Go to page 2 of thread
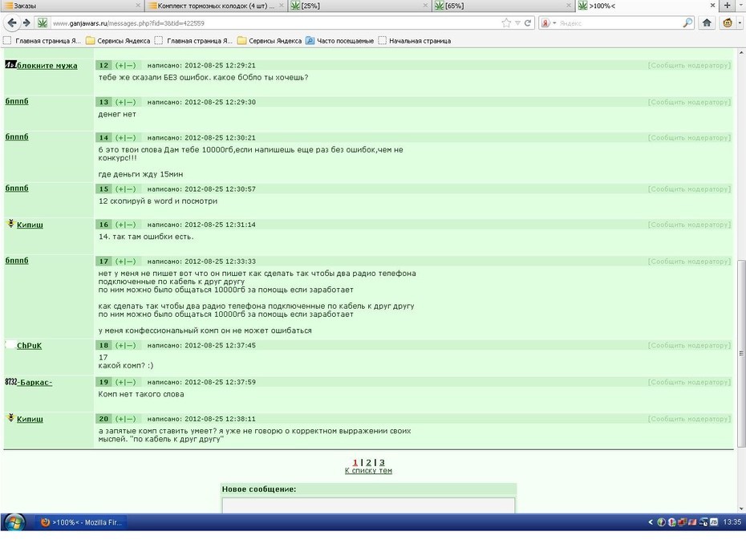The height and width of the screenshot is (560, 746). point(368,462)
